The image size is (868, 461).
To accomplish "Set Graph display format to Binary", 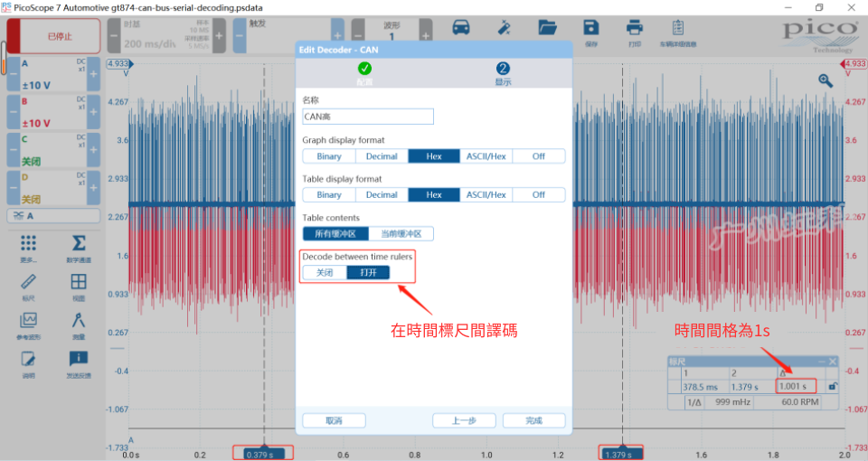I will tap(329, 156).
